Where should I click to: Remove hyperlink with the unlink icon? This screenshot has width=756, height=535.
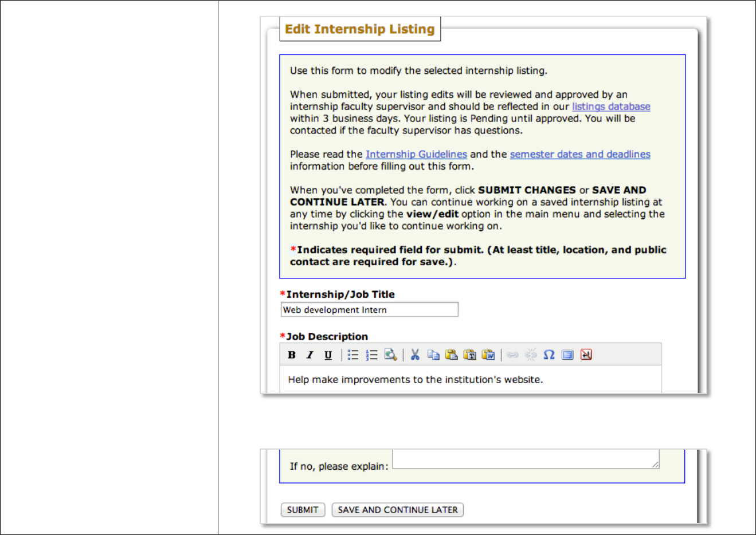531,355
